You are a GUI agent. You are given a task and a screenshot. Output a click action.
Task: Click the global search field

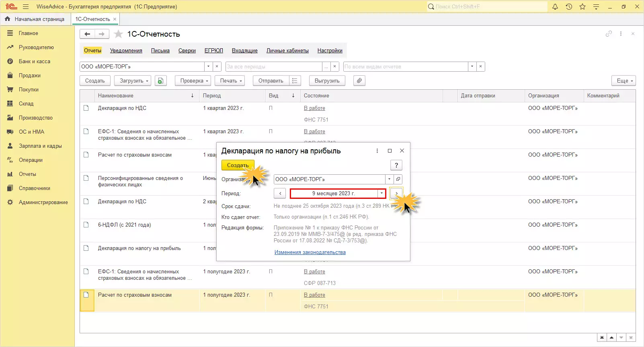coord(487,6)
